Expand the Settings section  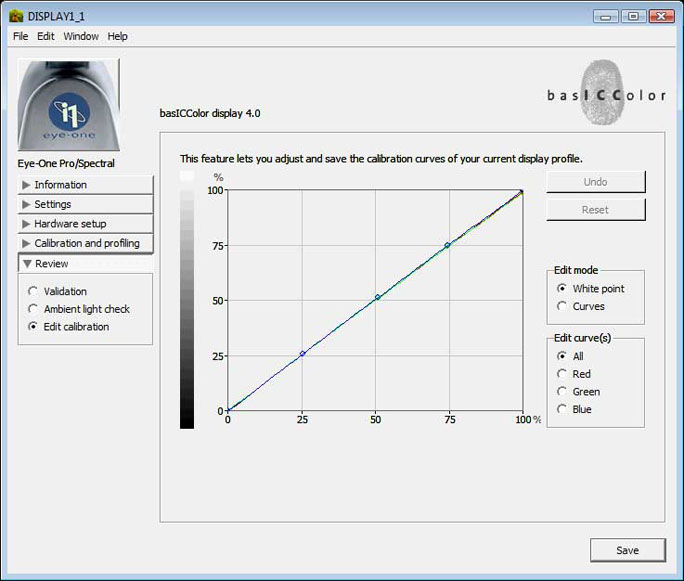pyautogui.click(x=86, y=204)
